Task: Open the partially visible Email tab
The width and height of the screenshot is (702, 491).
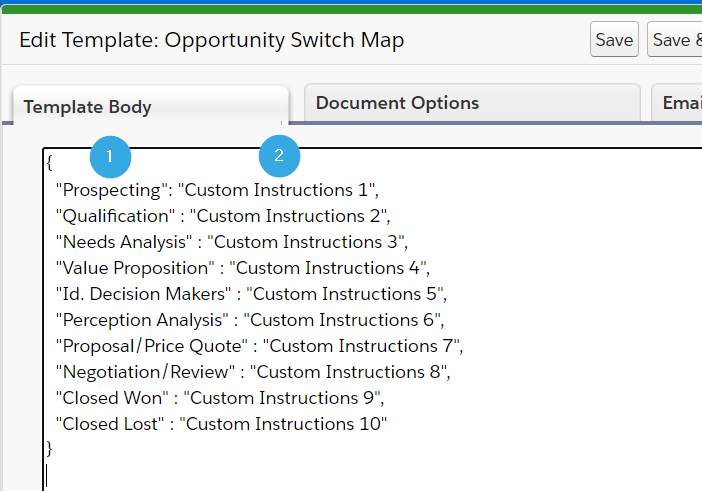Action: (677, 103)
